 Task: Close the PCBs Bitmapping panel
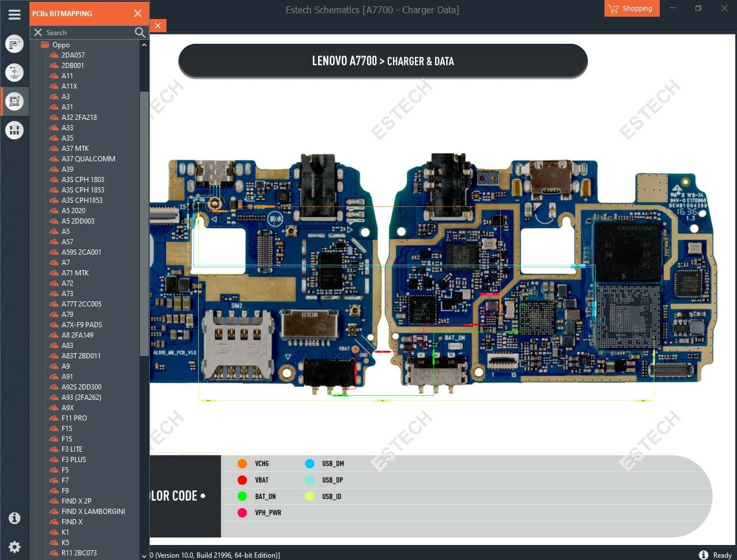137,13
